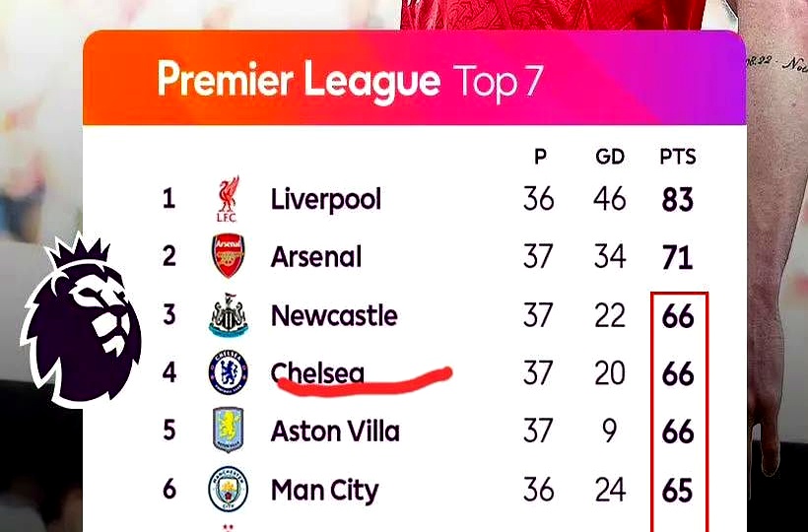Click the P column header

point(540,157)
